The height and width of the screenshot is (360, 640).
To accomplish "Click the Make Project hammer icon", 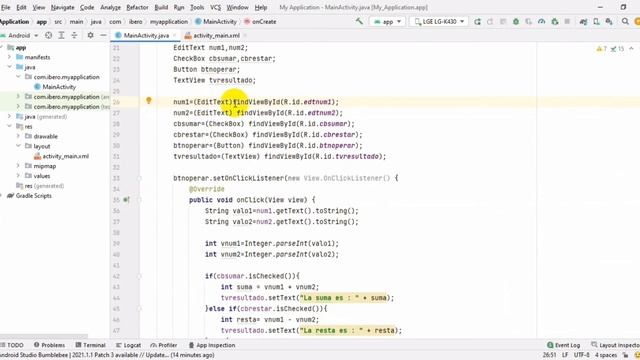I will click(359, 21).
